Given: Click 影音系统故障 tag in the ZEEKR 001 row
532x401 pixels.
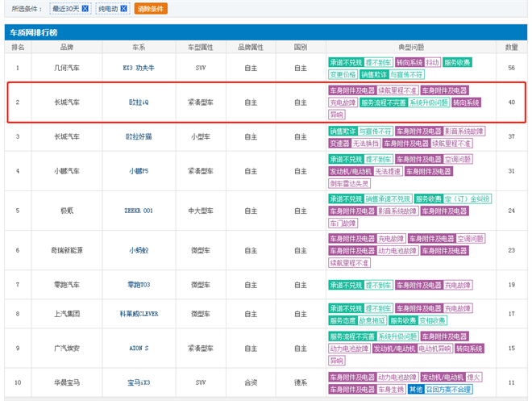Looking at the screenshot, I should [x=397, y=211].
